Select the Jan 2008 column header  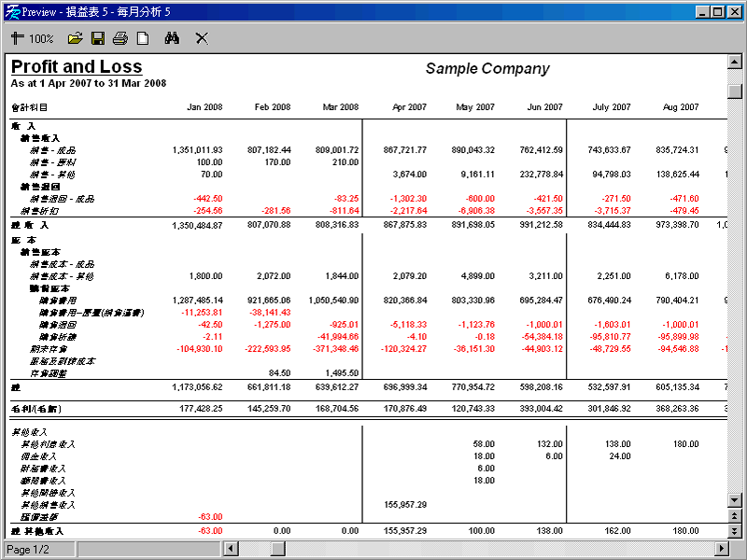204,107
